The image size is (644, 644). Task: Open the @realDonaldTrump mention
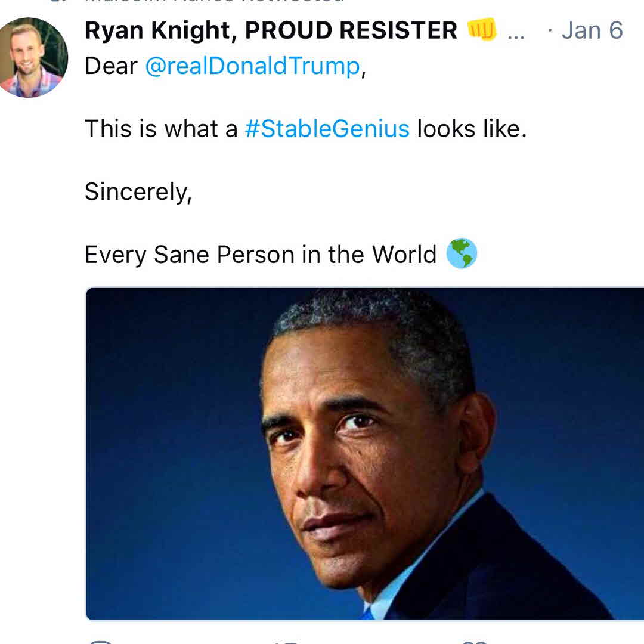pyautogui.click(x=252, y=66)
